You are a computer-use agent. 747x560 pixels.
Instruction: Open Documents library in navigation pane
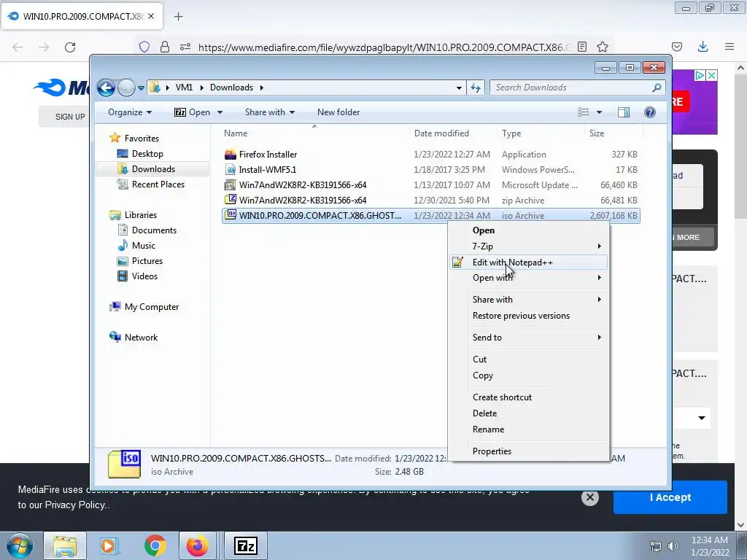[154, 230]
